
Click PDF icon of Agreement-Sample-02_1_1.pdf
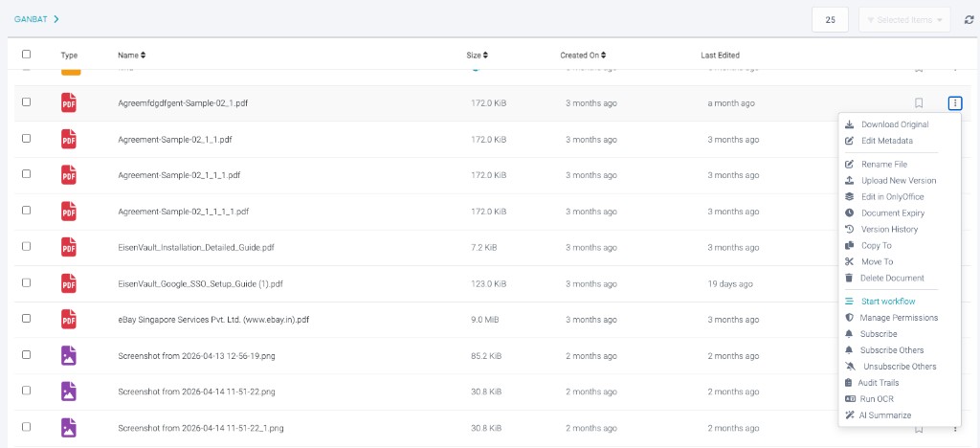point(69,139)
